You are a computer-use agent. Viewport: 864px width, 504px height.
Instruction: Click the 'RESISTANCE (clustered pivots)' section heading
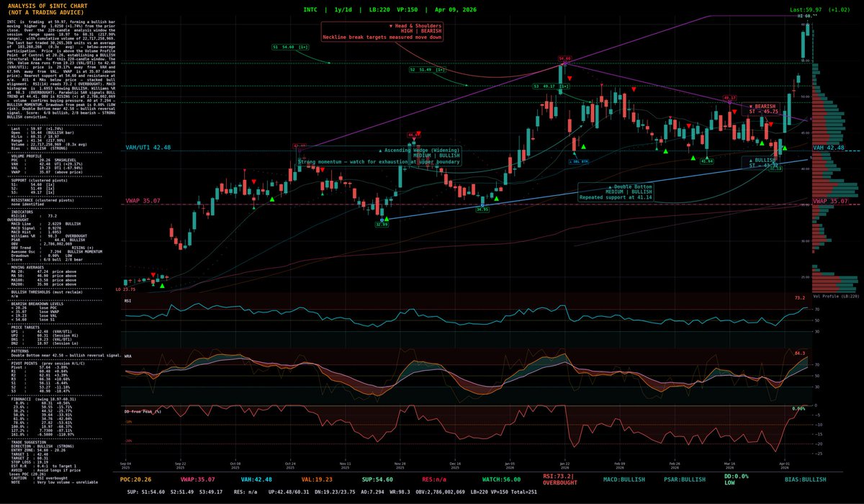point(42,200)
